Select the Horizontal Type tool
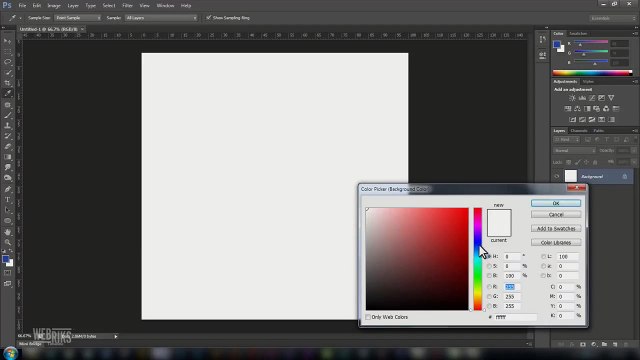 coord(7,200)
